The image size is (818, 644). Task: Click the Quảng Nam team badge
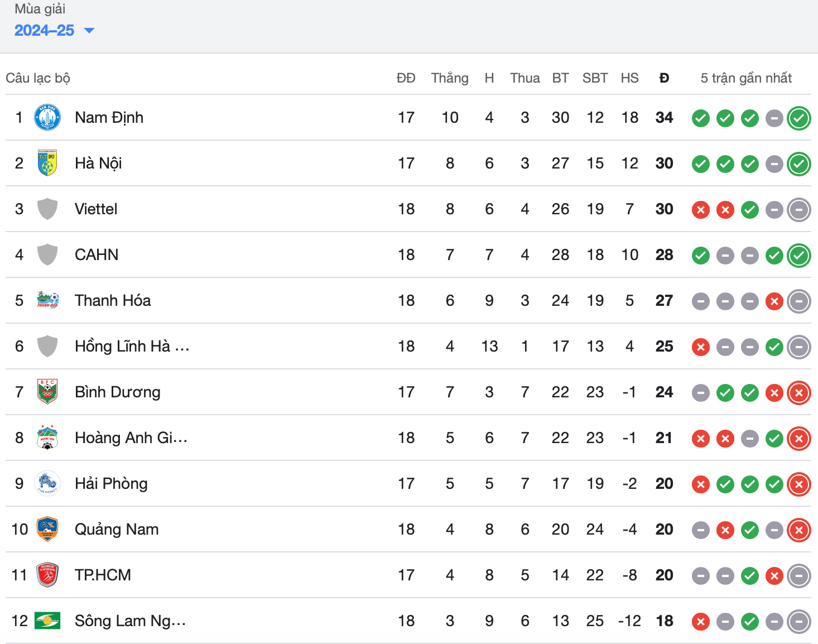(47, 529)
